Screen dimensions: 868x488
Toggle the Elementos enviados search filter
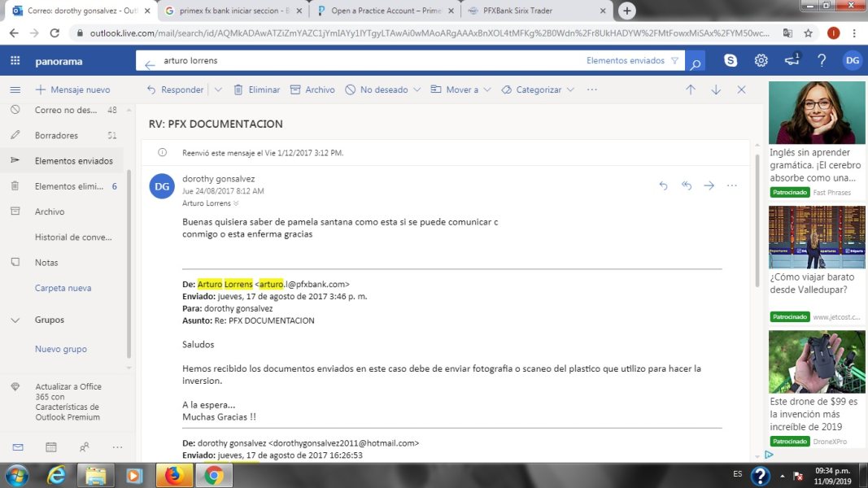pos(632,60)
